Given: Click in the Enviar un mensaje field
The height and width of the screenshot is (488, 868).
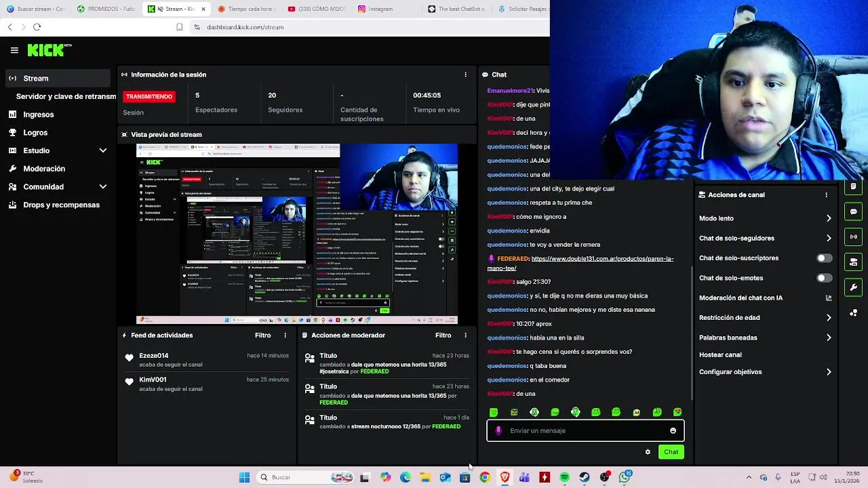Looking at the screenshot, I should point(587,430).
